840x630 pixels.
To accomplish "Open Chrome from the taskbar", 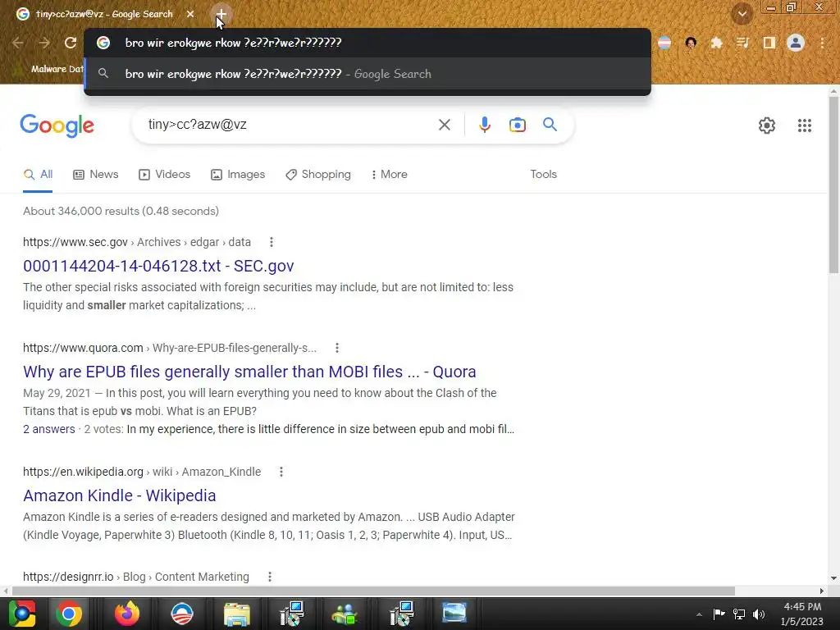I will [x=69, y=614].
